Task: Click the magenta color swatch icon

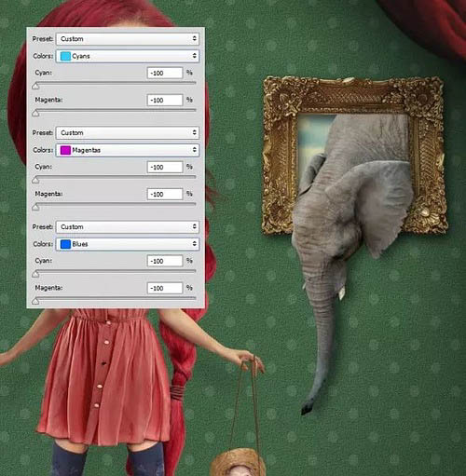Action: coord(65,150)
